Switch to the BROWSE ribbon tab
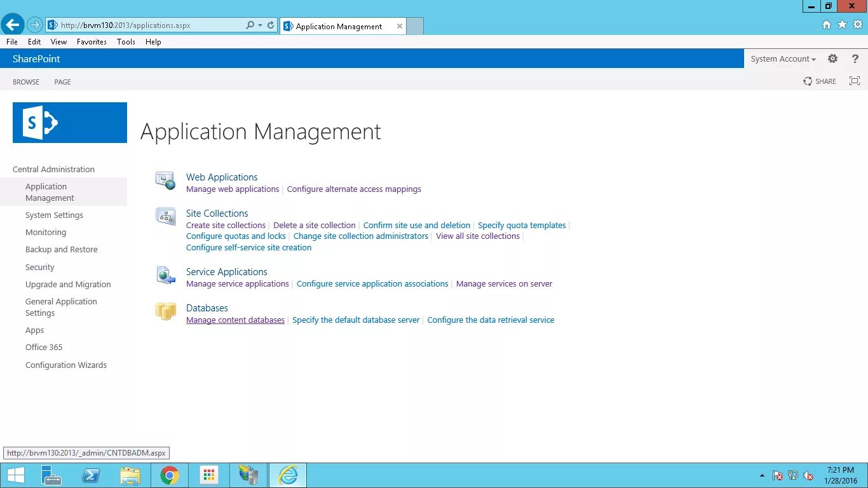 point(26,82)
